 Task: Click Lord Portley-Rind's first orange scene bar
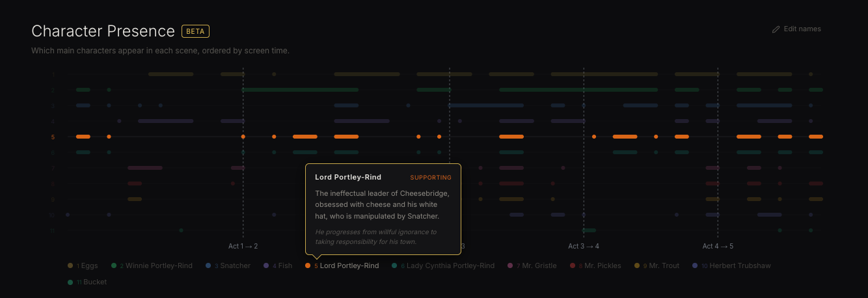click(83, 137)
